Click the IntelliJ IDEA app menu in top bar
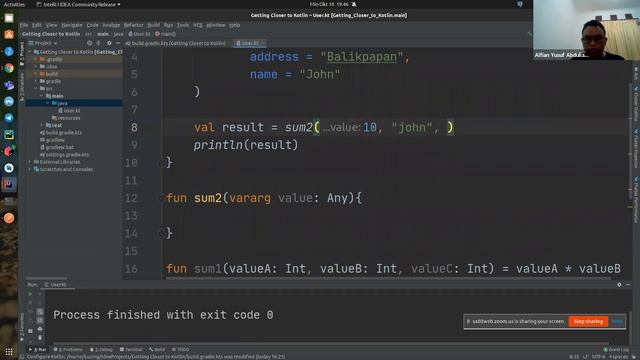The width and height of the screenshot is (640, 360). coord(78,4)
